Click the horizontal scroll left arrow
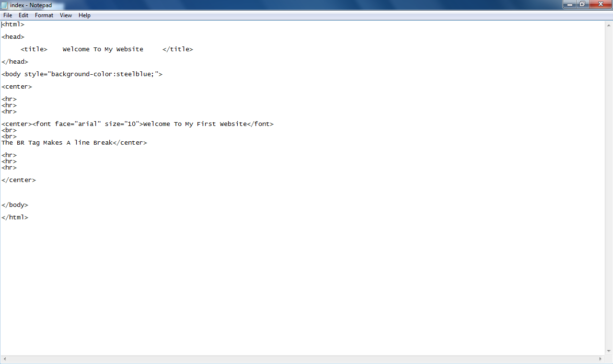 4,358
